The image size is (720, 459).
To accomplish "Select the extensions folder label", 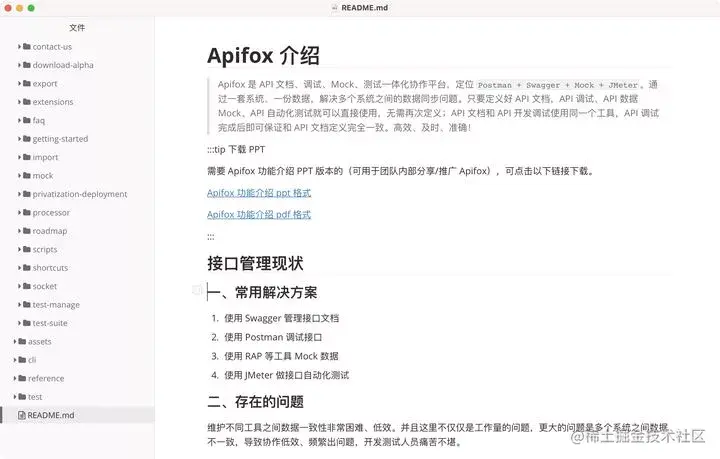I will [x=53, y=102].
